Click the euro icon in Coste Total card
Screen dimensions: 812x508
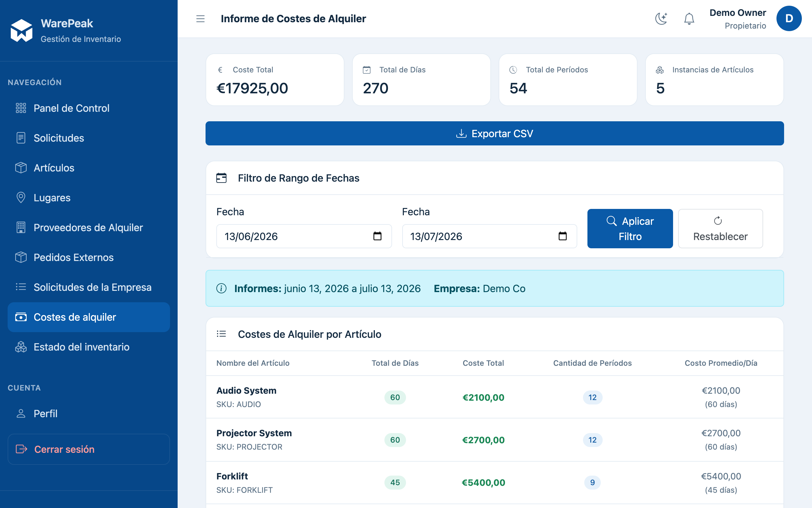220,70
